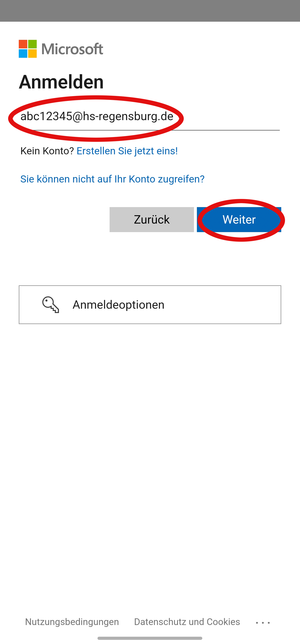This screenshot has width=300, height=644.
Task: Open the three-dot more options in footer
Action: coord(263,623)
